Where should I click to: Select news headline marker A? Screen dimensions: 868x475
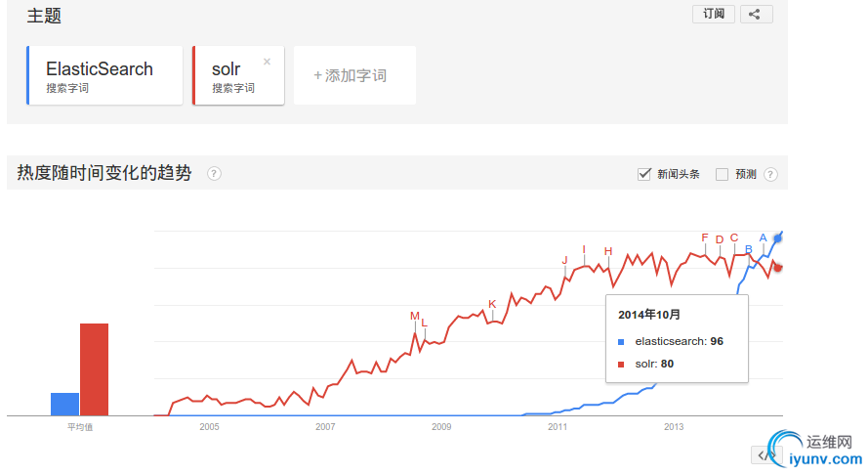(x=763, y=237)
